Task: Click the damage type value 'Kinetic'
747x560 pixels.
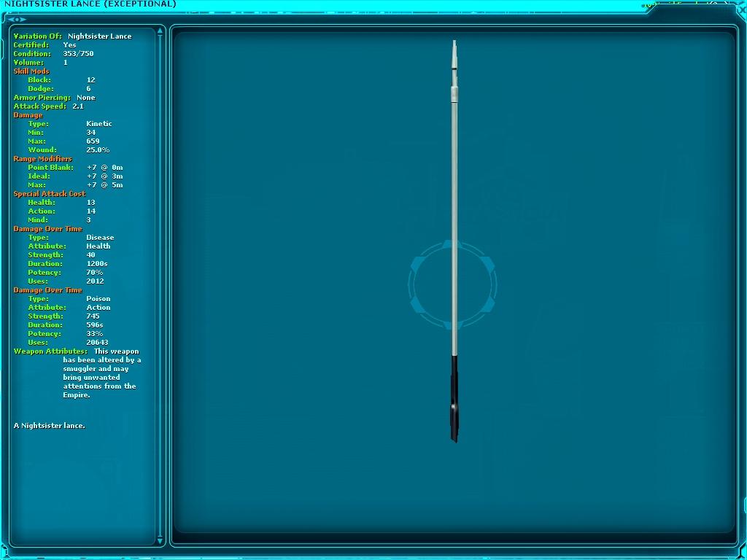Action: 99,124
